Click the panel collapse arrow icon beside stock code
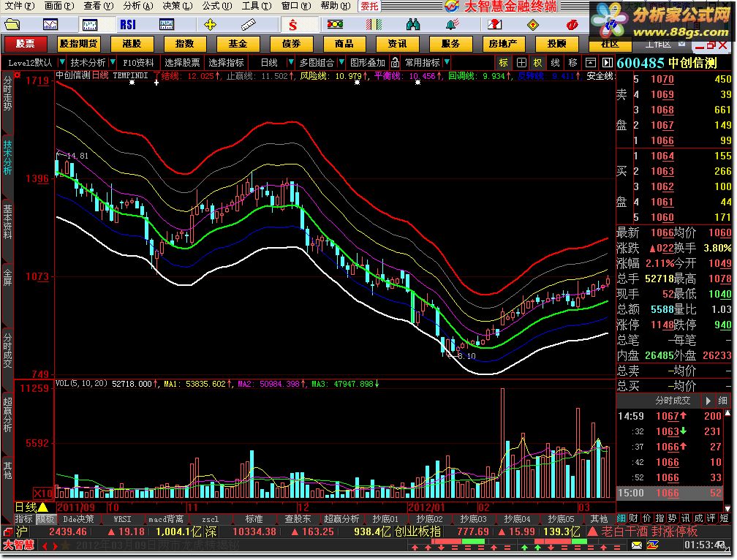Screen dimensions: 737x560 click(x=608, y=62)
